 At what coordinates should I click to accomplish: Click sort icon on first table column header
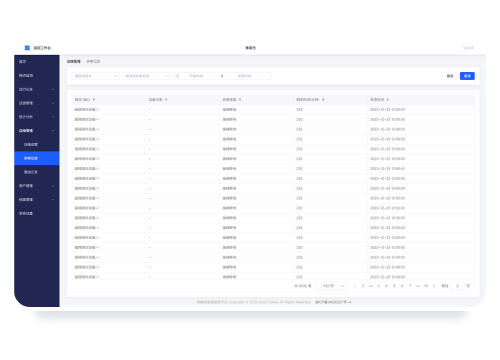tap(94, 100)
